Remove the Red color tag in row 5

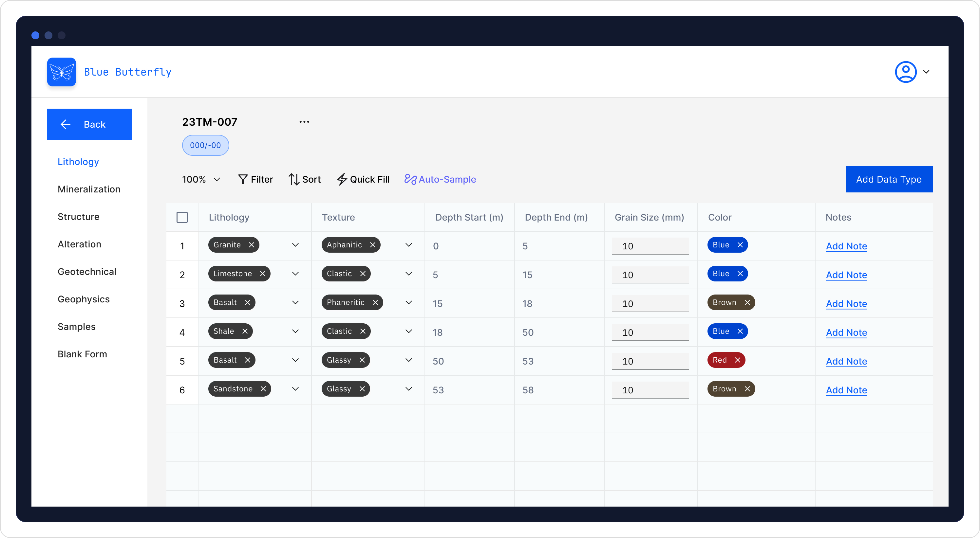pos(738,360)
